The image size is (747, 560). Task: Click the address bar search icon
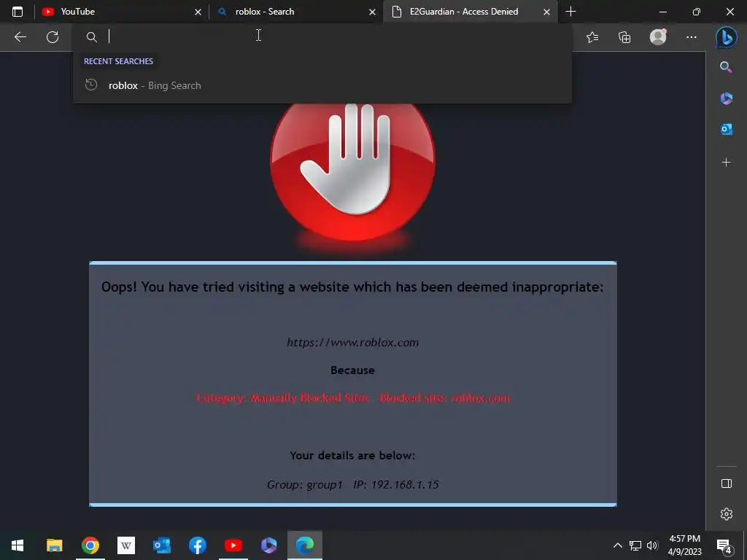[91, 36]
